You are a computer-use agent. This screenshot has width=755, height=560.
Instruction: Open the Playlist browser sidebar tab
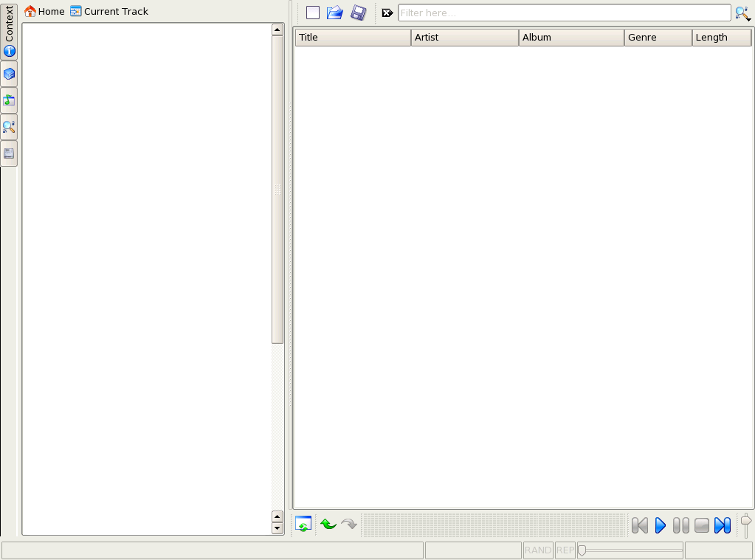coord(9,100)
